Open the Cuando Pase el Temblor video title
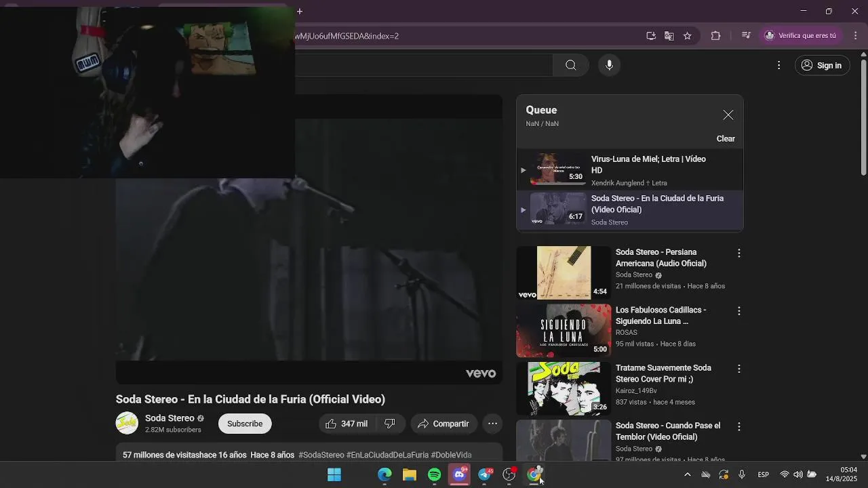Viewport: 868px width, 488px height. click(668, 431)
